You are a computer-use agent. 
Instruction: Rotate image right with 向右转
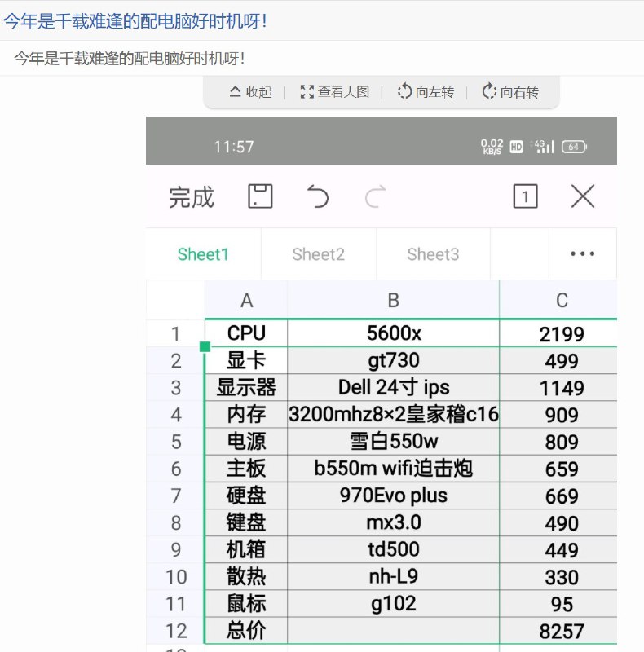pyautogui.click(x=510, y=92)
